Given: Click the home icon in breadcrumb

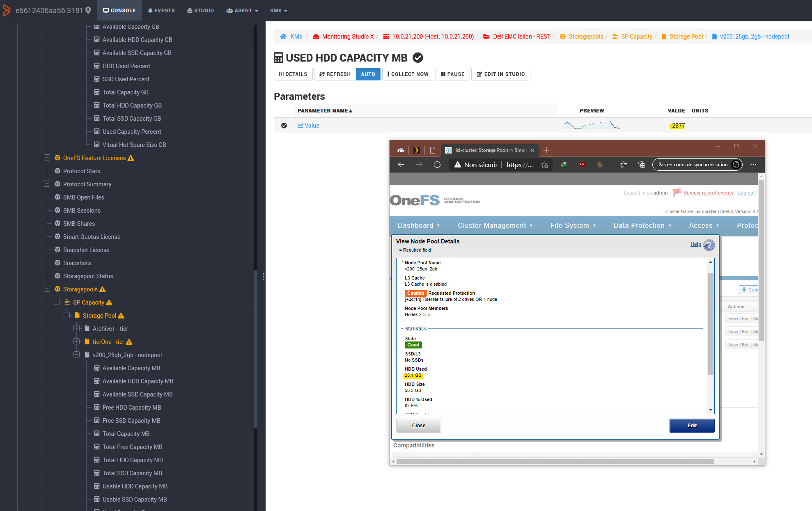Looking at the screenshot, I should 283,37.
